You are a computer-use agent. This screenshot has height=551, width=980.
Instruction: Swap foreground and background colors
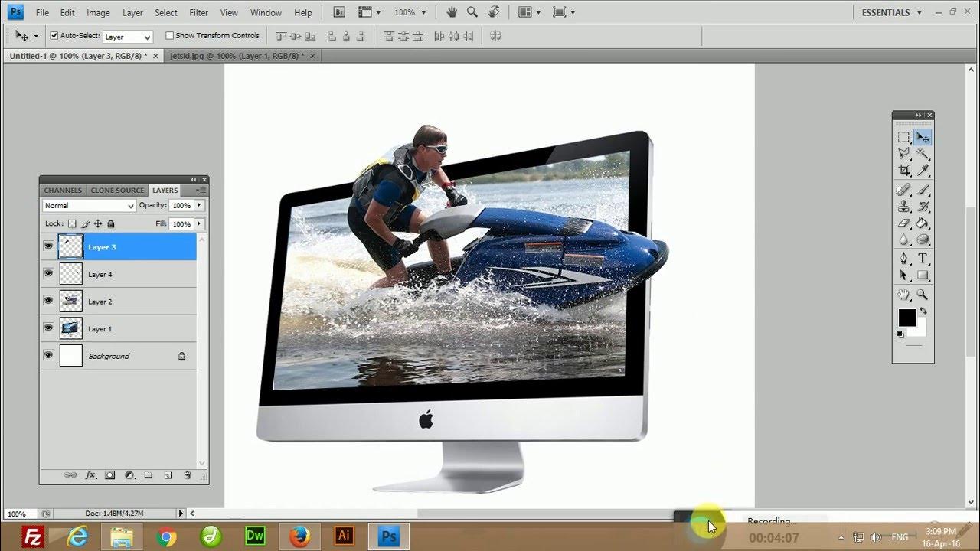(x=923, y=311)
